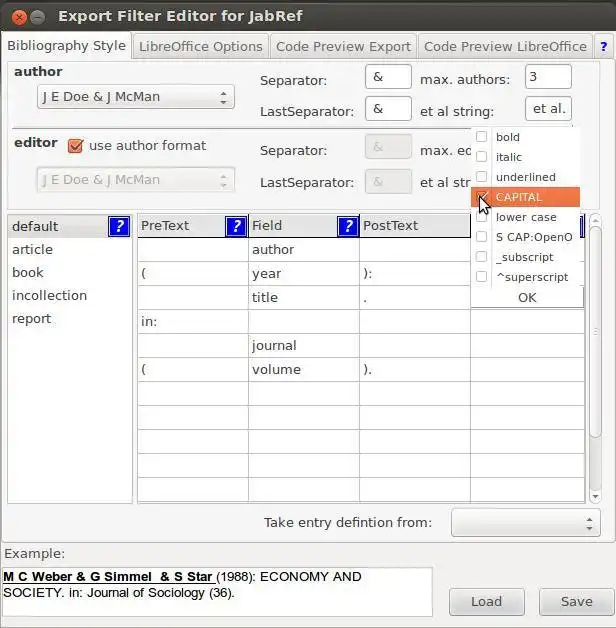
Task: Click the year field cell
Action: 304,274
